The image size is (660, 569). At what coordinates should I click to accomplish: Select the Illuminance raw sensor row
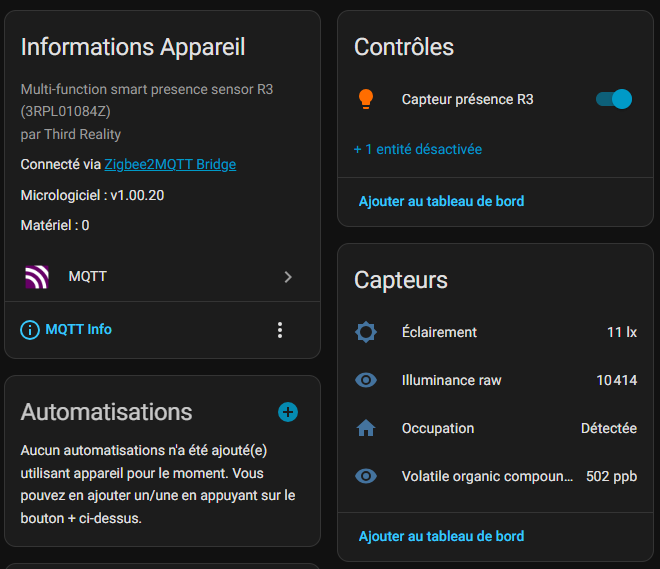(451, 380)
